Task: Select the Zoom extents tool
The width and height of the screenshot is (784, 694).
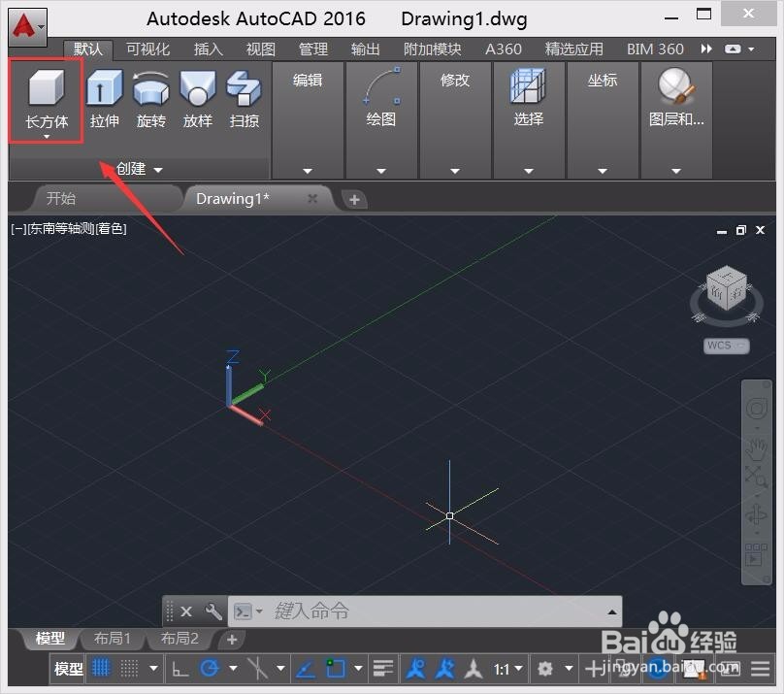Action: [757, 477]
